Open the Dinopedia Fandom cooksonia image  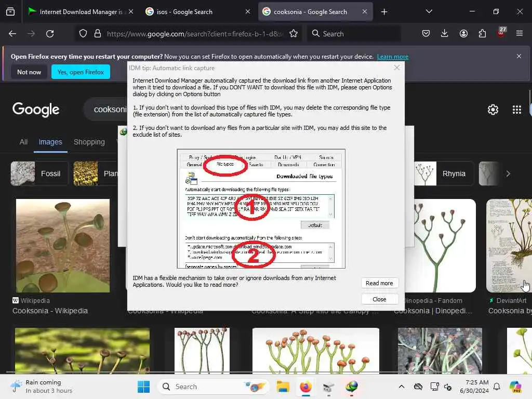(x=441, y=246)
